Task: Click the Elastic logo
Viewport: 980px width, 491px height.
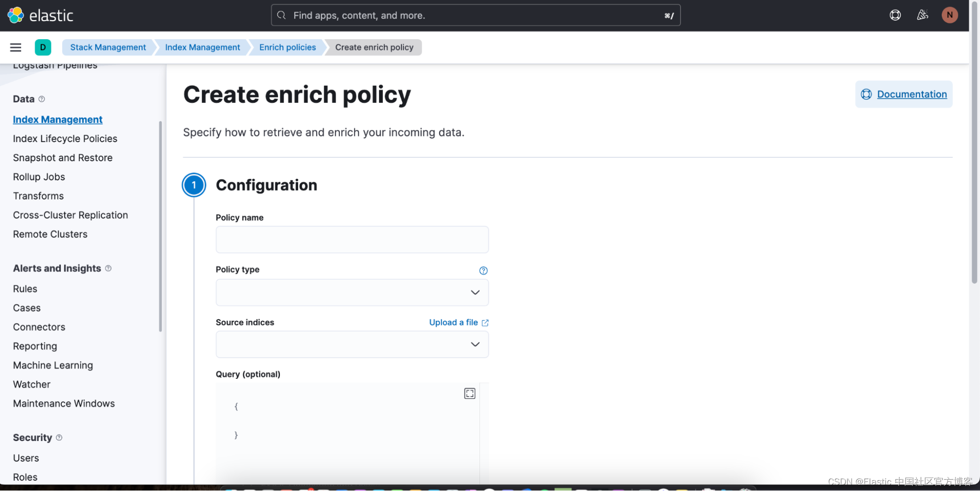Action: point(40,15)
